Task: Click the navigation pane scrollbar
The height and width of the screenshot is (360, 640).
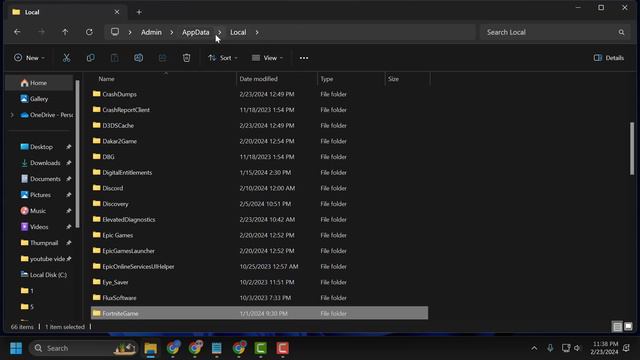Action: pyautogui.click(x=77, y=153)
